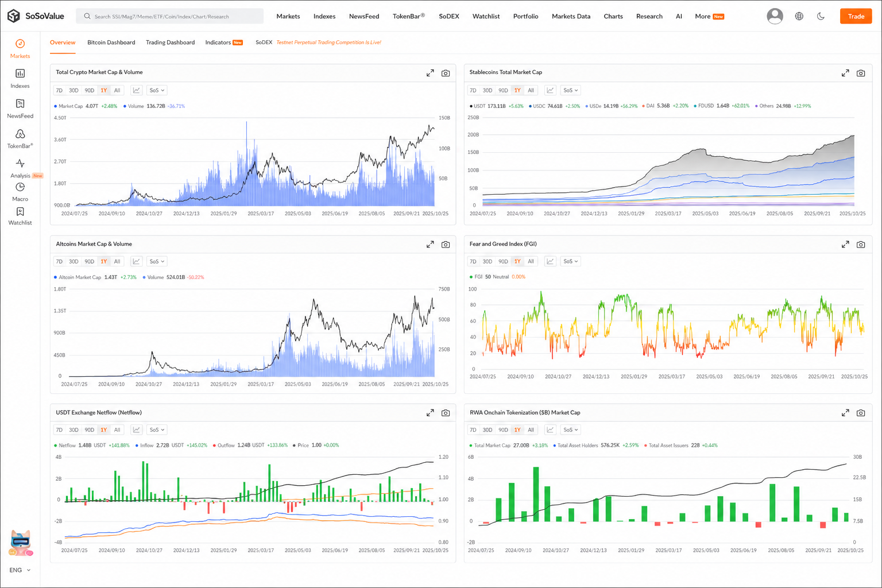The width and height of the screenshot is (882, 588).
Task: Take screenshot of Total Crypto Market Cap chart
Action: (x=446, y=73)
